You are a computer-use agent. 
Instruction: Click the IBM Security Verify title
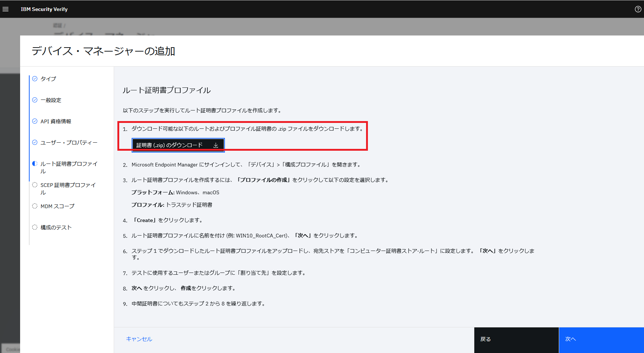click(44, 9)
